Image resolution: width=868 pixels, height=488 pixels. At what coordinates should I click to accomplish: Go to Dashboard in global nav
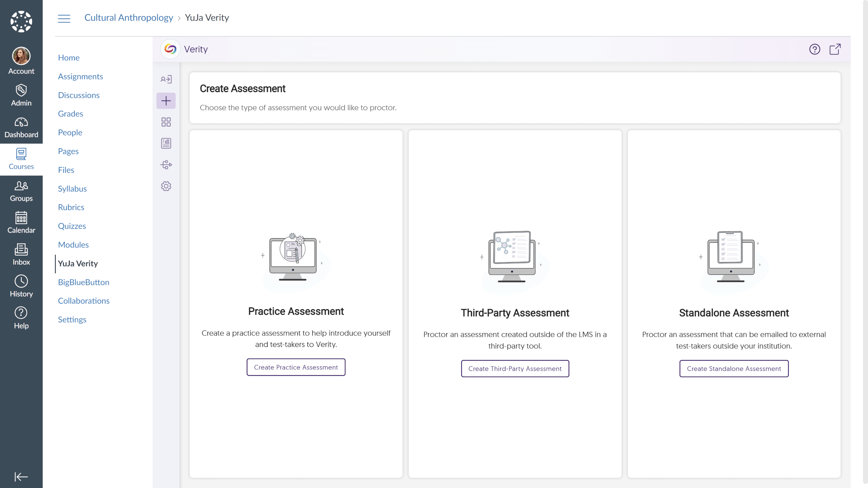point(21,127)
